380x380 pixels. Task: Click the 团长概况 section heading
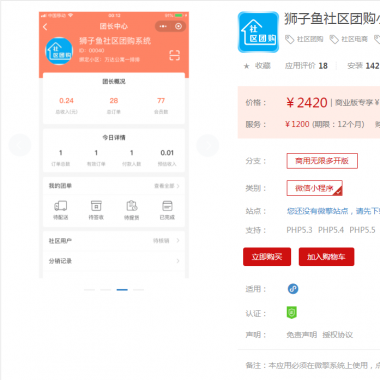[114, 82]
